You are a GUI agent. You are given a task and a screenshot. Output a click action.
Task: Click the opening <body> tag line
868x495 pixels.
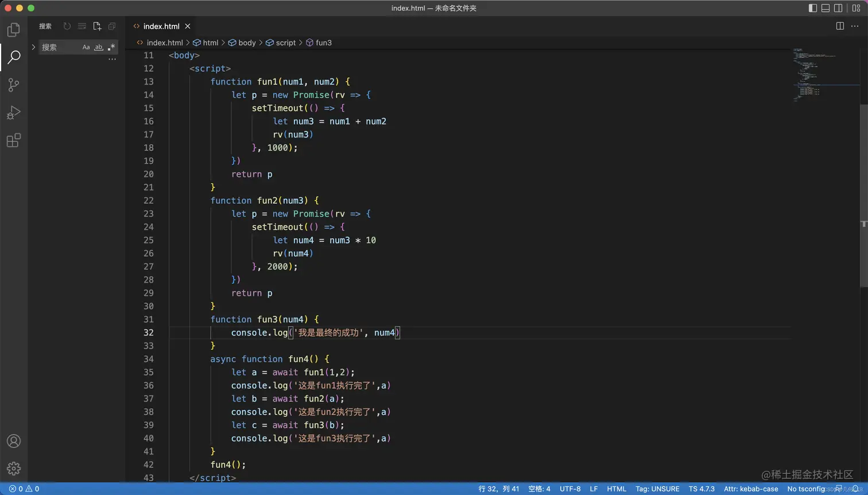tap(184, 55)
